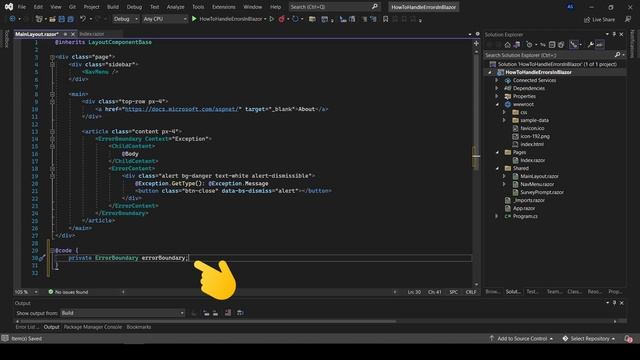
Task: Open the Git menu
Action: 72,7
